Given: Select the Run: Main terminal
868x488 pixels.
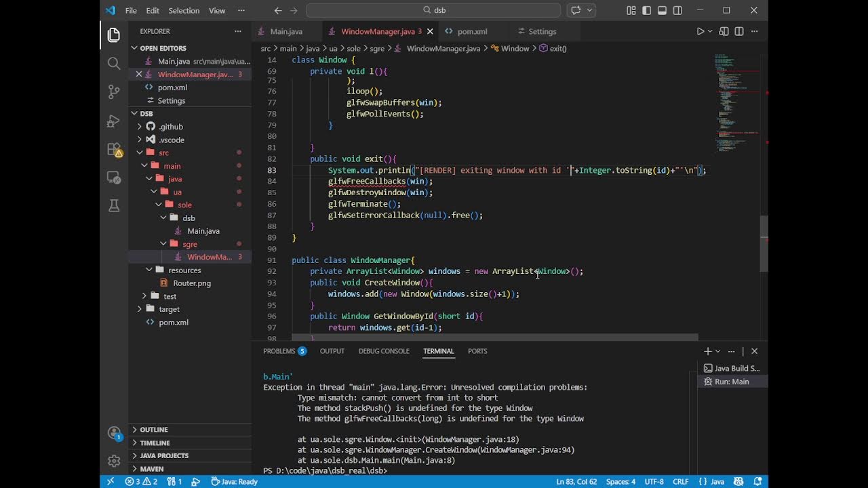Looking at the screenshot, I should point(732,382).
